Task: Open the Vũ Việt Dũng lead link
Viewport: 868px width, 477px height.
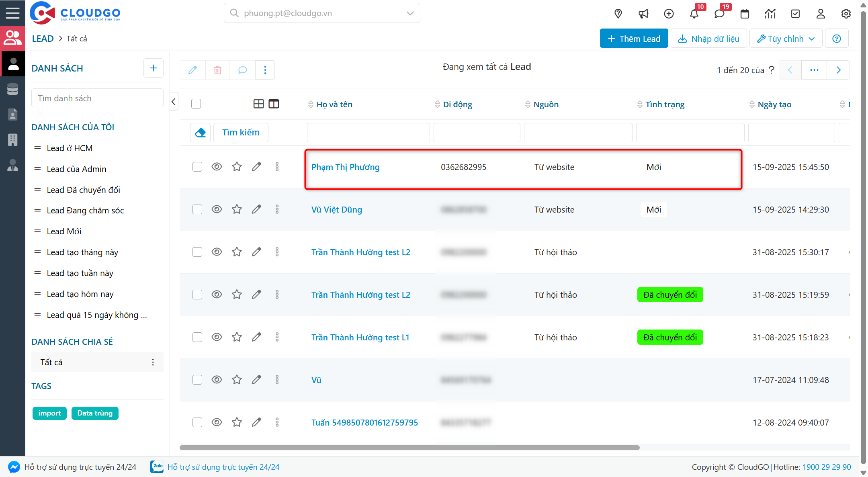Action: pyautogui.click(x=336, y=210)
